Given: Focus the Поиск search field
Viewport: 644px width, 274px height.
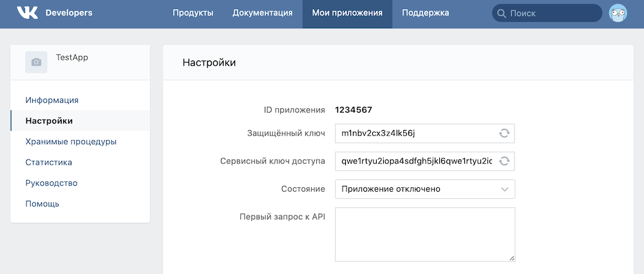Looking at the screenshot, I should (x=547, y=13).
